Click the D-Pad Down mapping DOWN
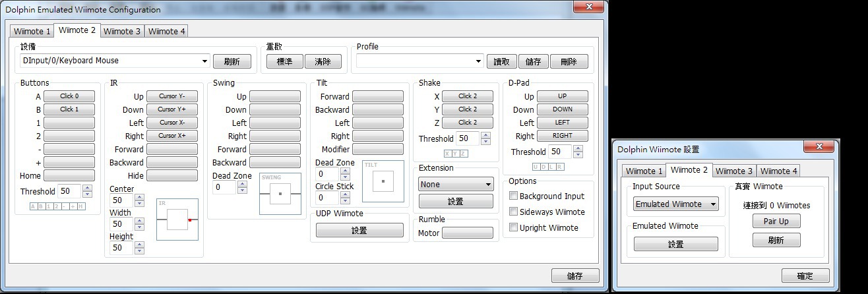This screenshot has height=294, width=868. tap(563, 109)
